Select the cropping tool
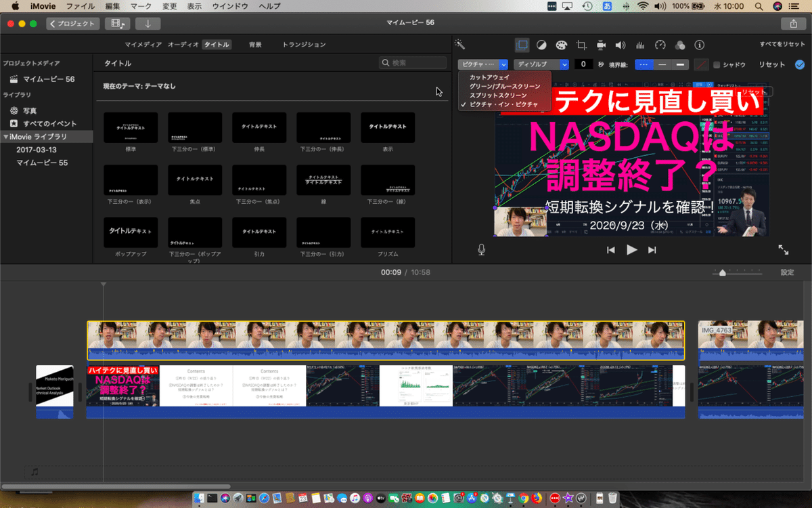 (x=581, y=45)
